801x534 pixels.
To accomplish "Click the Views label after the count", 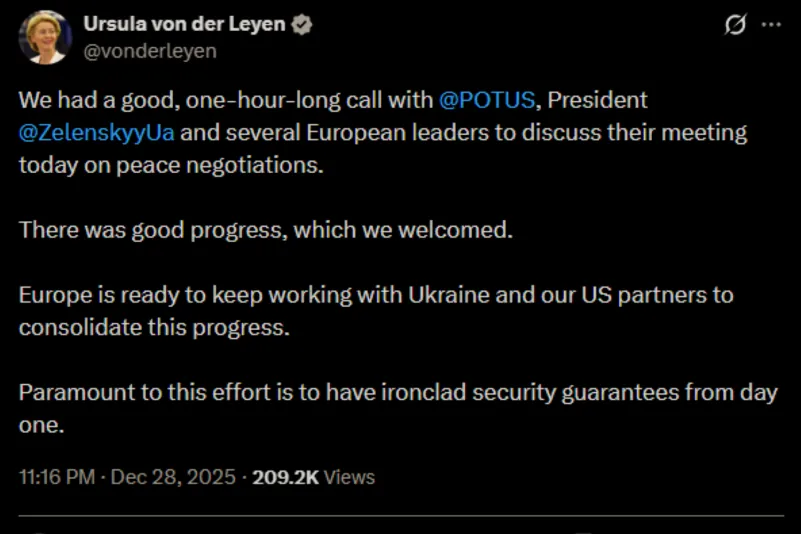I will 350,477.
